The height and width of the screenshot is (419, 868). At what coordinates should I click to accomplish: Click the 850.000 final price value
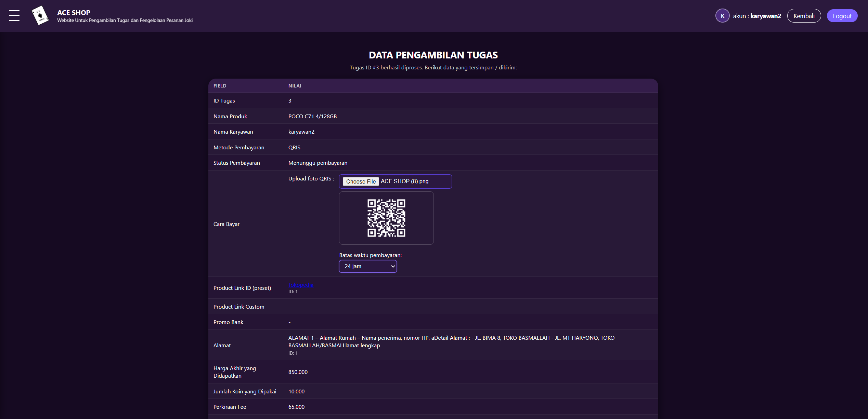298,372
